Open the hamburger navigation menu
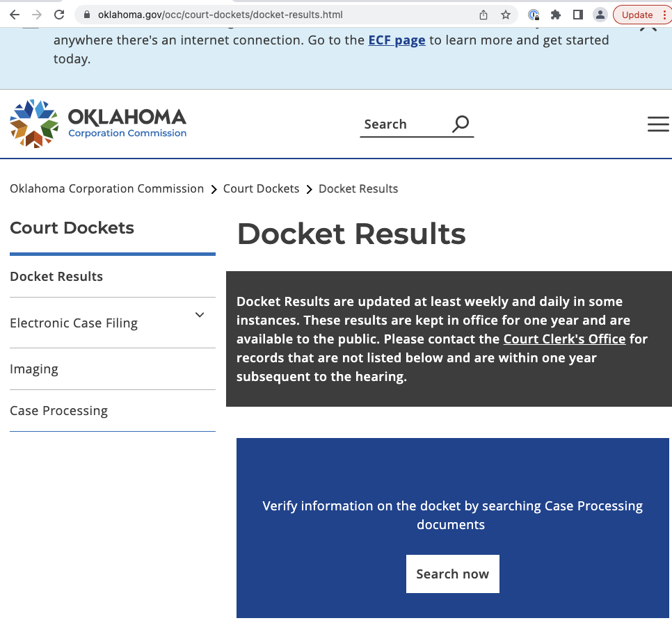 click(x=657, y=124)
